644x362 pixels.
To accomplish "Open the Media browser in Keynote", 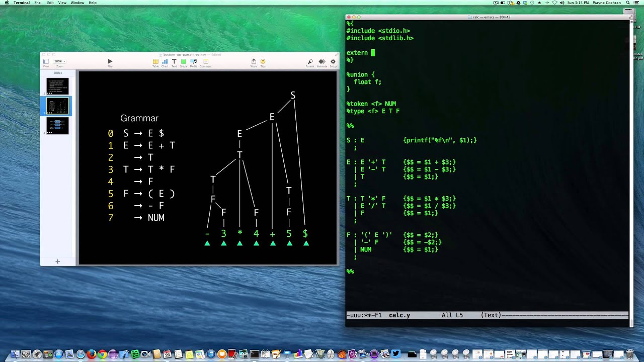I will pos(194,62).
